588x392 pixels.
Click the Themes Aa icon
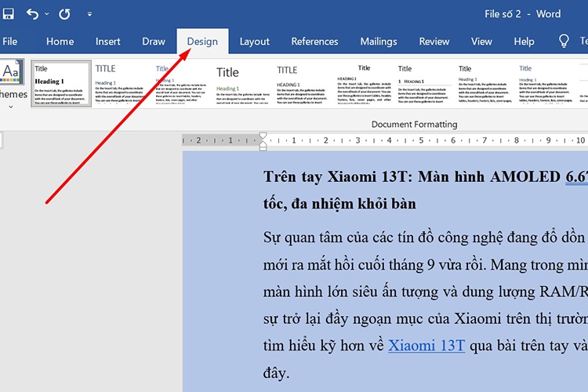[11, 71]
